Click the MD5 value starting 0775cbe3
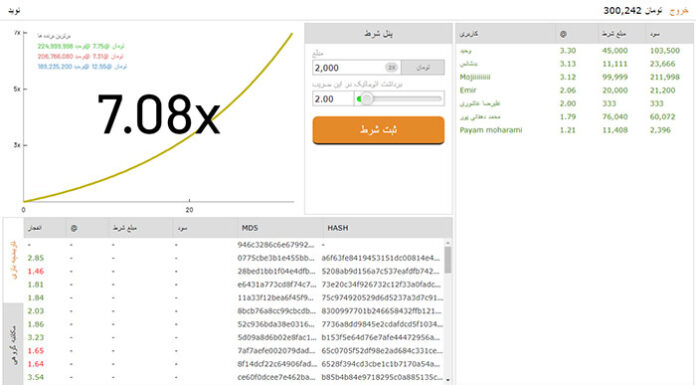The height and width of the screenshot is (385, 696). coord(276,258)
